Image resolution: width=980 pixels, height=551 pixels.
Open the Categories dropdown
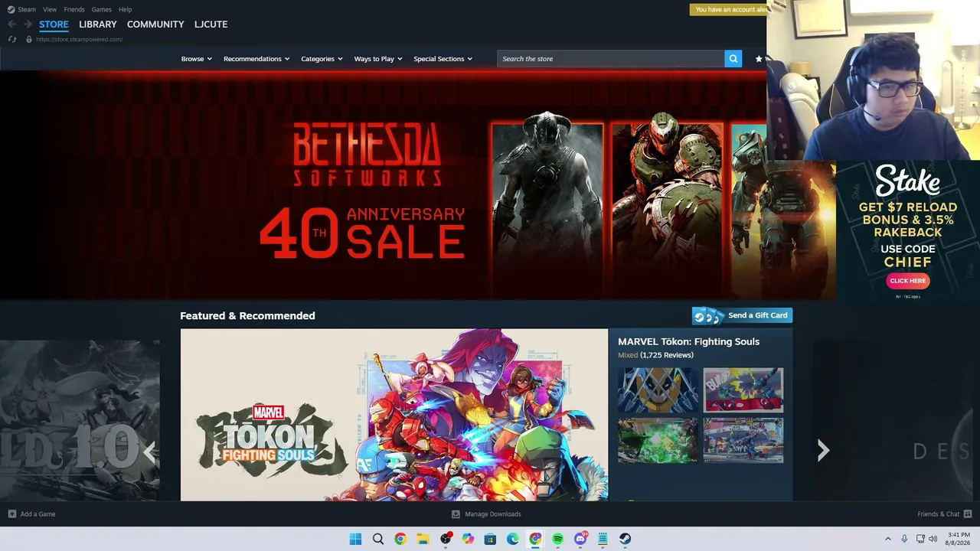coord(322,59)
